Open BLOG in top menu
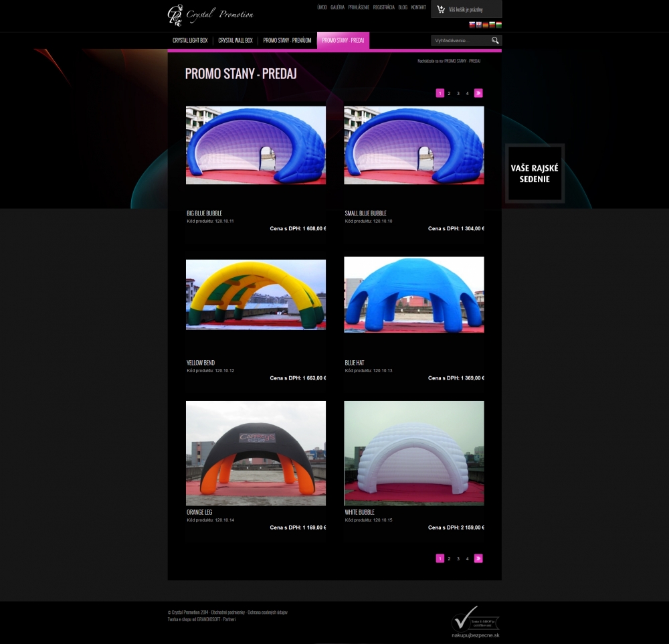Viewport: 669px width, 644px height. pos(403,7)
